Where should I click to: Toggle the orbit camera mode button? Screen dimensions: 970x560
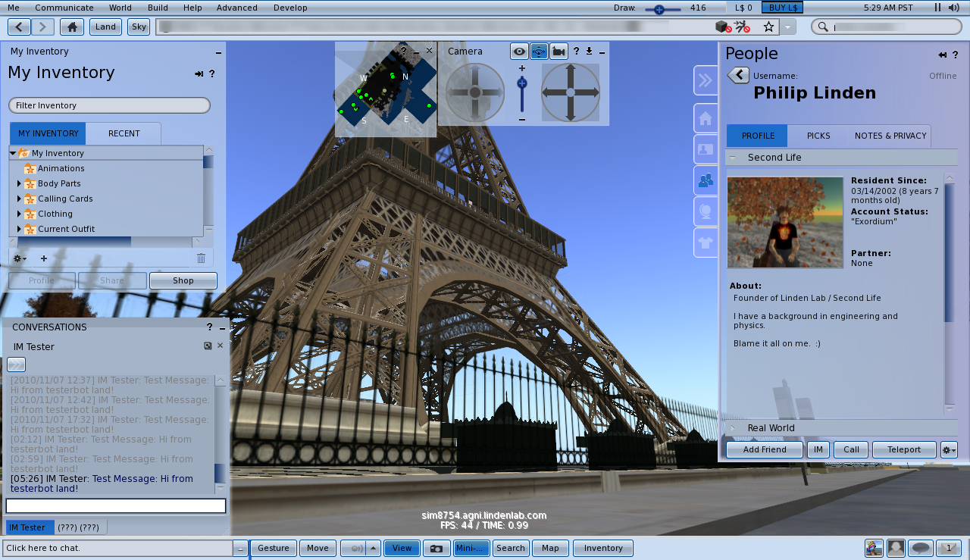(539, 52)
